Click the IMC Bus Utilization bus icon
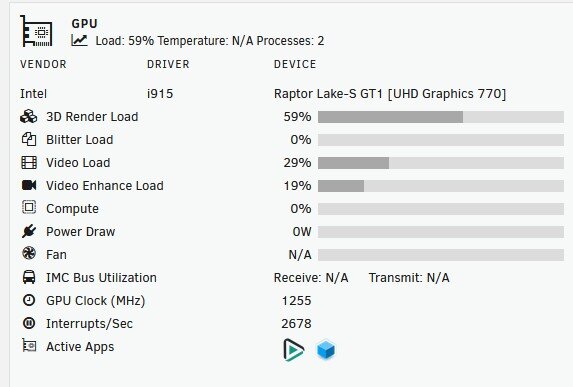Image resolution: width=573 pixels, height=387 pixels. pyautogui.click(x=29, y=277)
